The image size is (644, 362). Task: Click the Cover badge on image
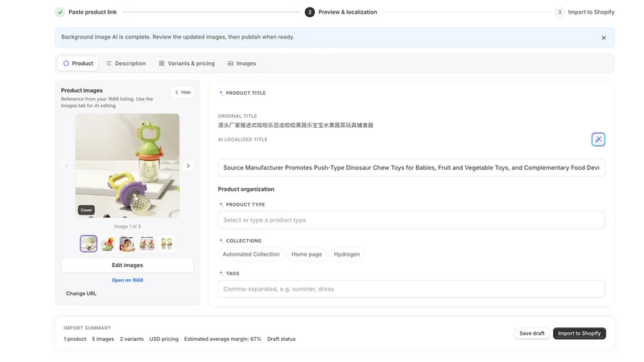[x=86, y=210]
